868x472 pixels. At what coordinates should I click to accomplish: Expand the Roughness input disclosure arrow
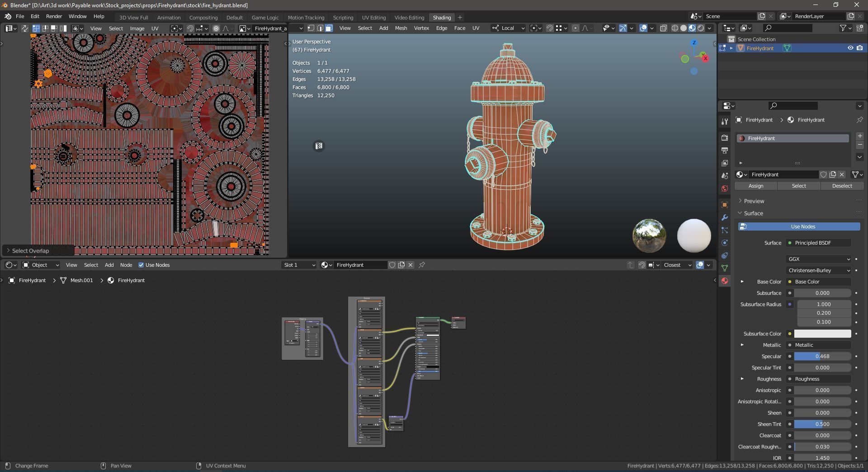point(742,379)
